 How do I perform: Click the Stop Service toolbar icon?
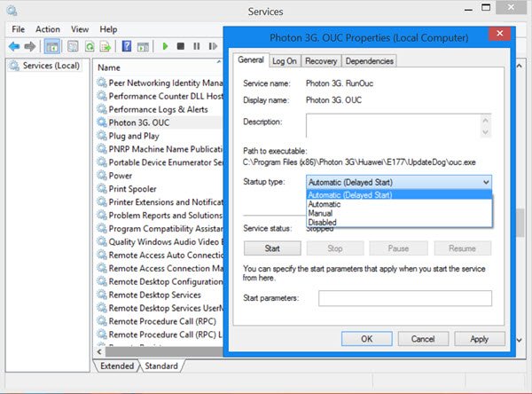pos(181,46)
